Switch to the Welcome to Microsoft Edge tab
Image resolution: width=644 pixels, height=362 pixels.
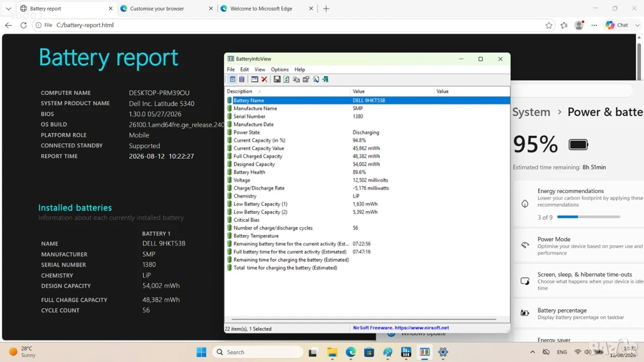click(267, 9)
